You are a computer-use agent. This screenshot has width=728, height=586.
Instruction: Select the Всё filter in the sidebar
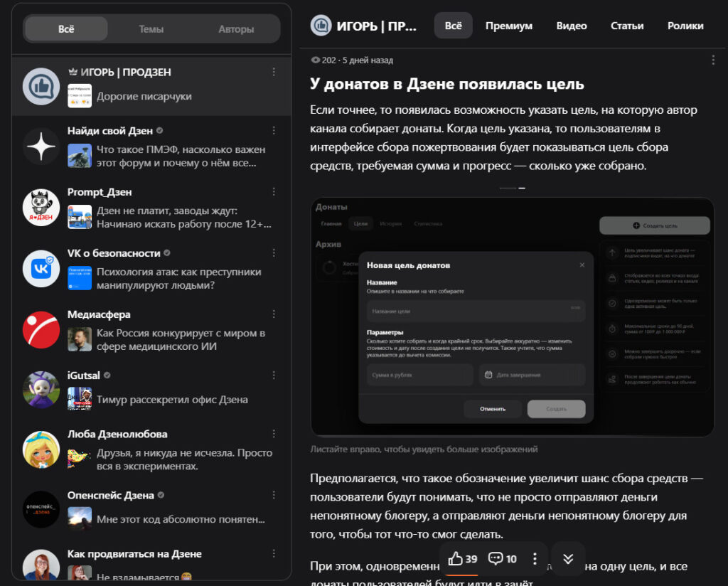(x=66, y=28)
